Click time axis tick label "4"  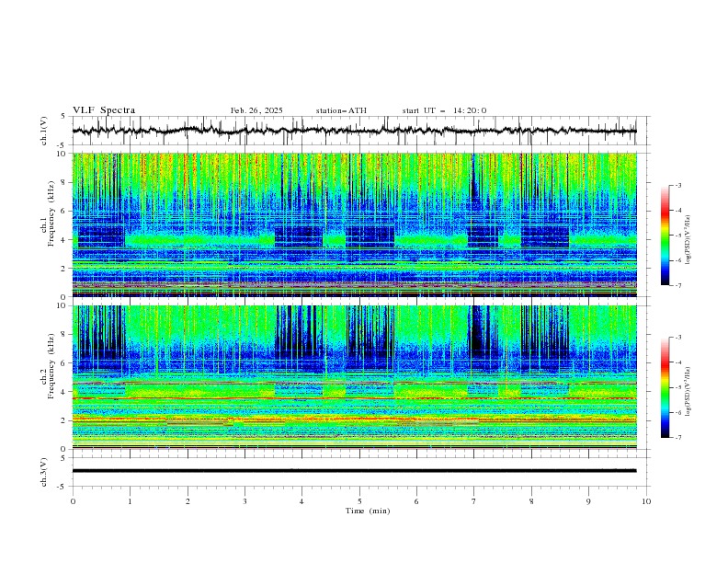(301, 501)
